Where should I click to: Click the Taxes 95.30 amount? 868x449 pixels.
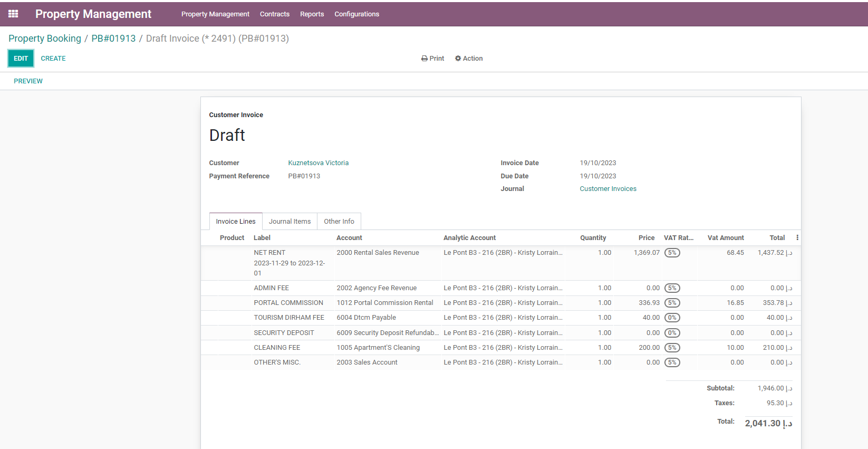click(x=779, y=403)
